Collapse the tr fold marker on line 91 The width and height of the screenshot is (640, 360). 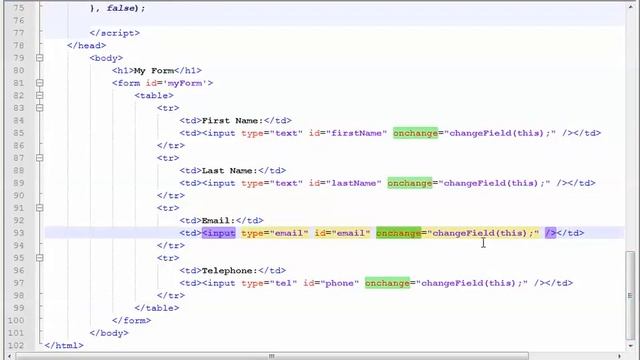tap(40, 208)
